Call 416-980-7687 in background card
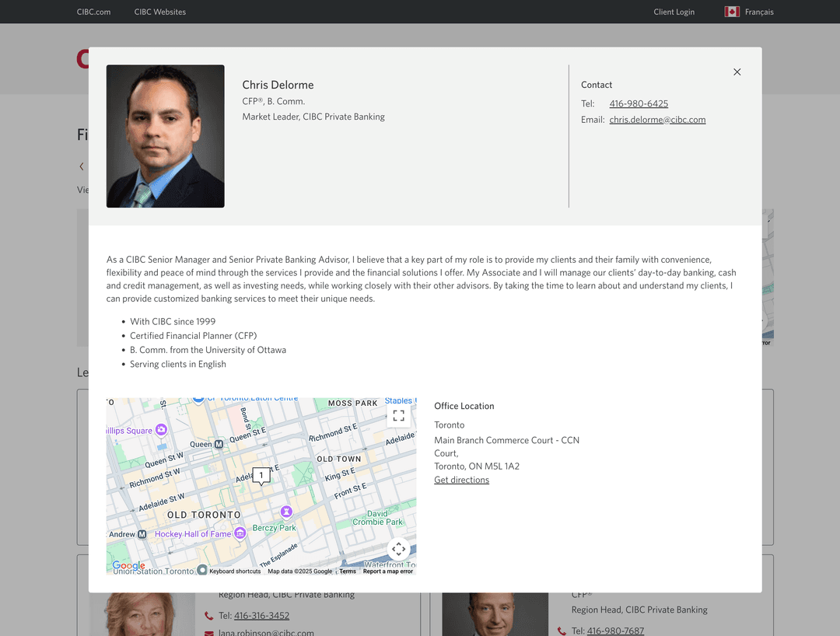Viewport: 840px width, 636px height. click(615, 631)
